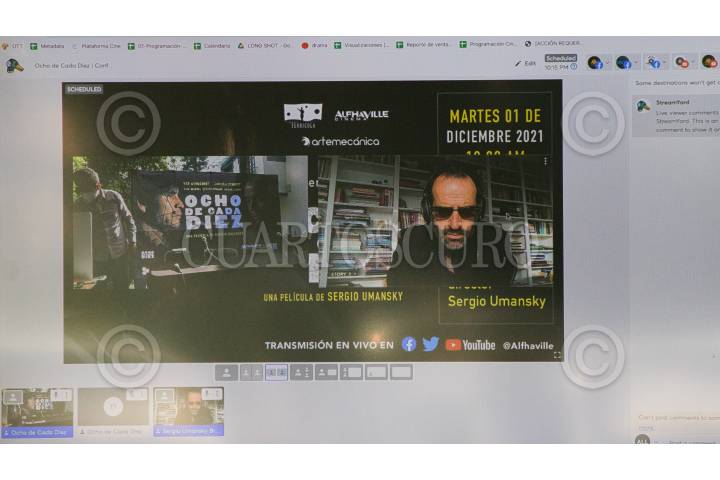720x480 pixels.
Task: Toggle the first Facebook destination avatar
Action: pos(596,62)
